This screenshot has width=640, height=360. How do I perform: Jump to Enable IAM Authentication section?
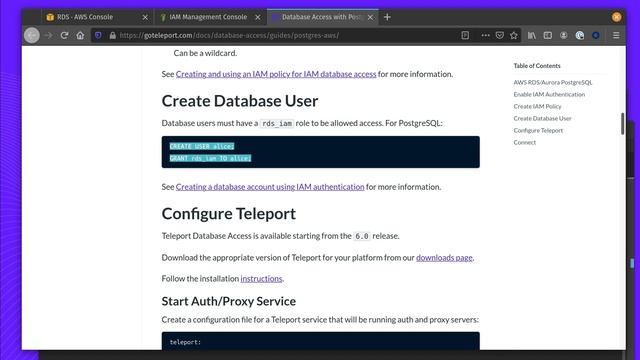point(549,94)
